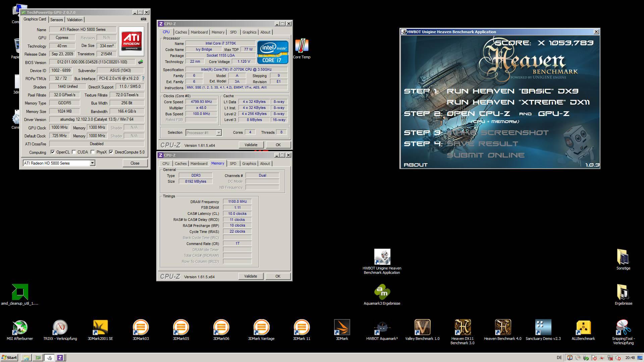This screenshot has height=362, width=644.
Task: Open the 3DMark desktop shortcut
Action: pyautogui.click(x=342, y=330)
